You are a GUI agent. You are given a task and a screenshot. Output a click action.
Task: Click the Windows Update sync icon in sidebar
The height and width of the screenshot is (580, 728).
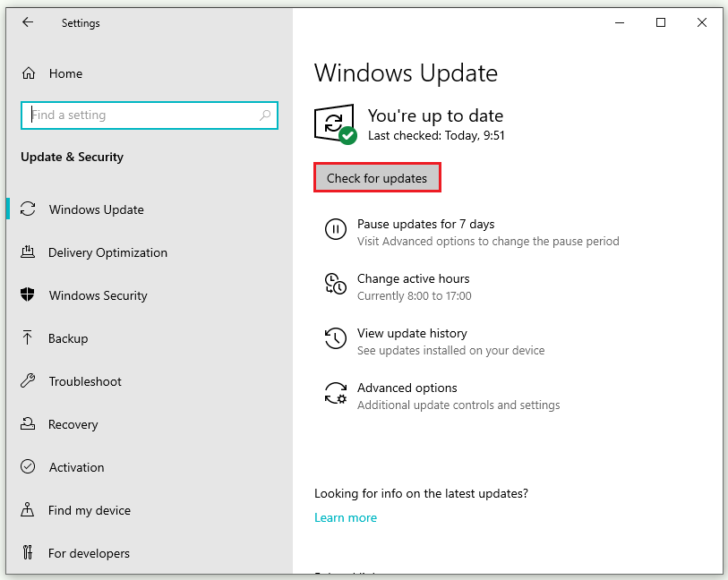point(28,209)
